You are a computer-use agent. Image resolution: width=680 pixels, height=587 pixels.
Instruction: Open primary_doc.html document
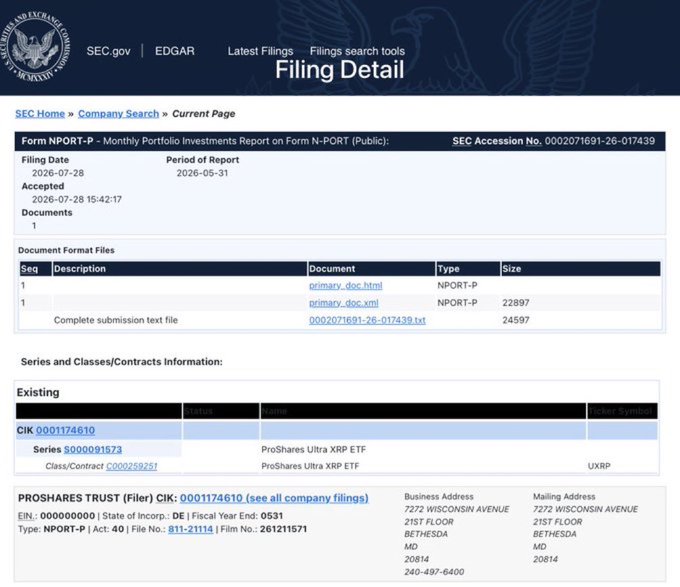click(346, 285)
